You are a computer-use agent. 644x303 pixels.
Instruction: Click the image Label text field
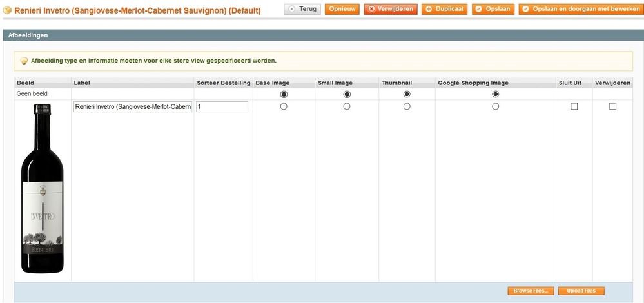pos(133,107)
